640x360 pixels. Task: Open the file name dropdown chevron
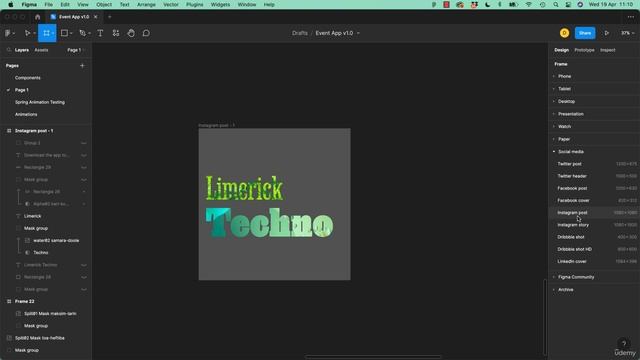coord(358,33)
